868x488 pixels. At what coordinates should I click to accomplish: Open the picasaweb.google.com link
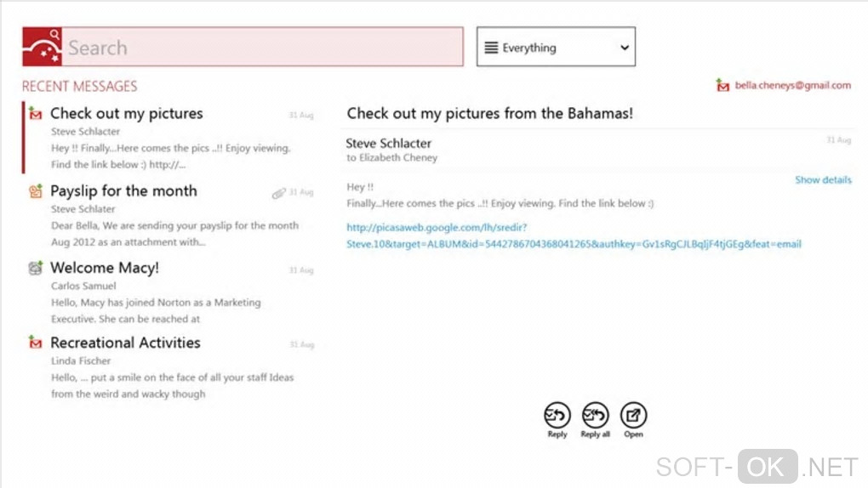click(574, 235)
